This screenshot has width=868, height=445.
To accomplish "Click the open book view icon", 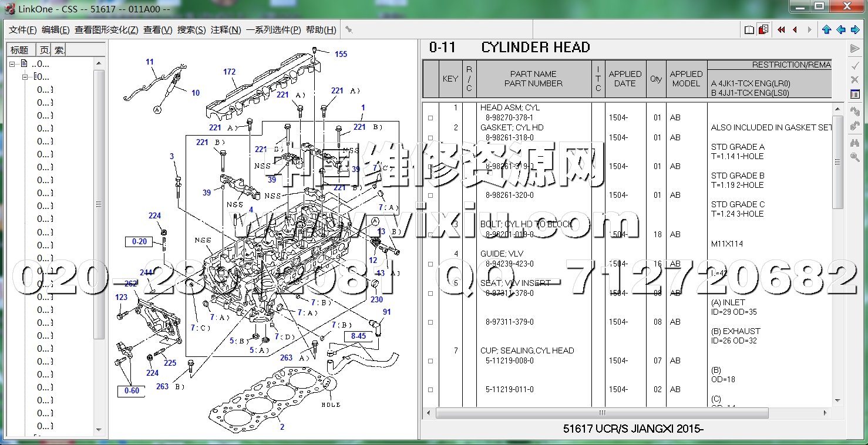I will point(749,29).
